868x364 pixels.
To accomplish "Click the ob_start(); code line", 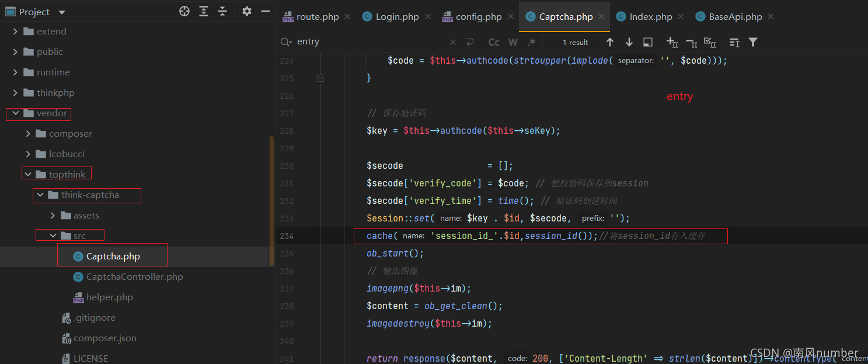I will (x=395, y=254).
